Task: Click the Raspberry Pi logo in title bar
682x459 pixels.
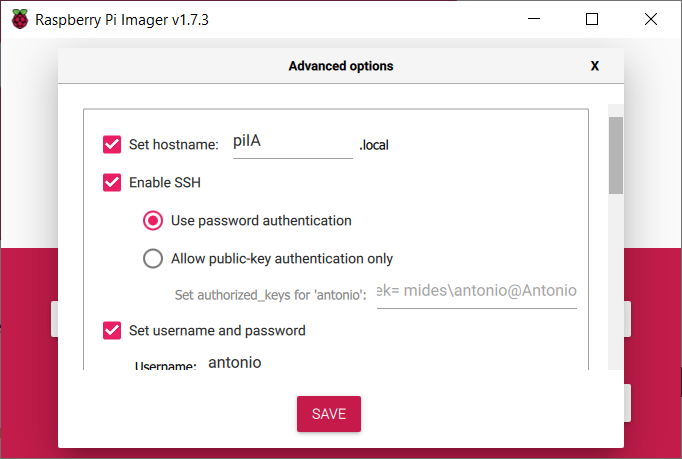Action: point(20,19)
